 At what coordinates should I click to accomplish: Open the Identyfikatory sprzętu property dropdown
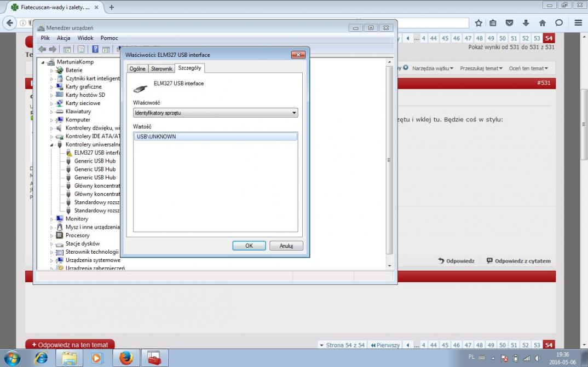tap(216, 113)
